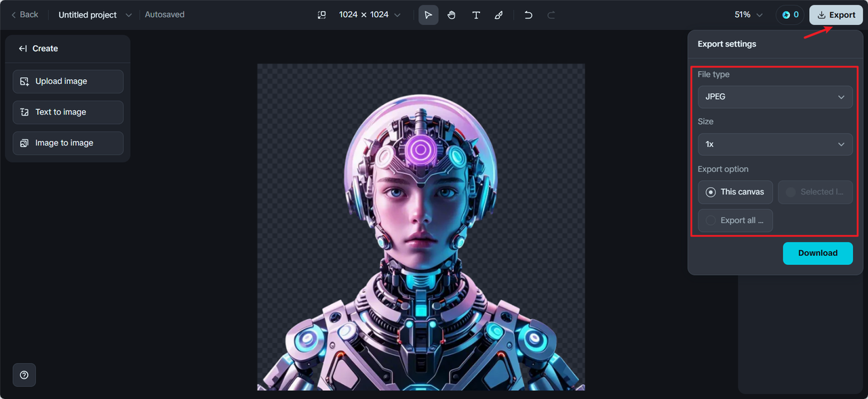Collapse the Create panel
The width and height of the screenshot is (868, 399).
[23, 49]
